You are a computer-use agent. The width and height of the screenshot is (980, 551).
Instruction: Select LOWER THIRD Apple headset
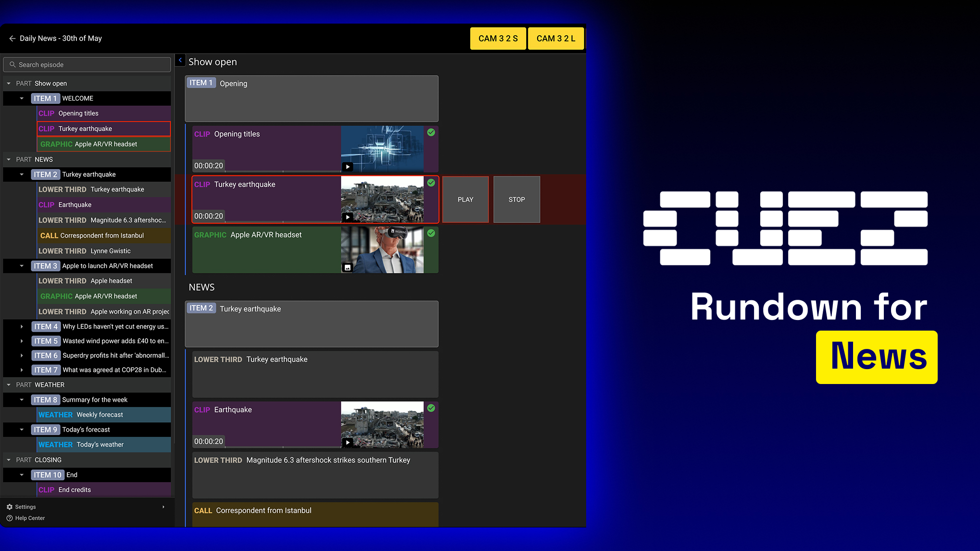pos(104,281)
